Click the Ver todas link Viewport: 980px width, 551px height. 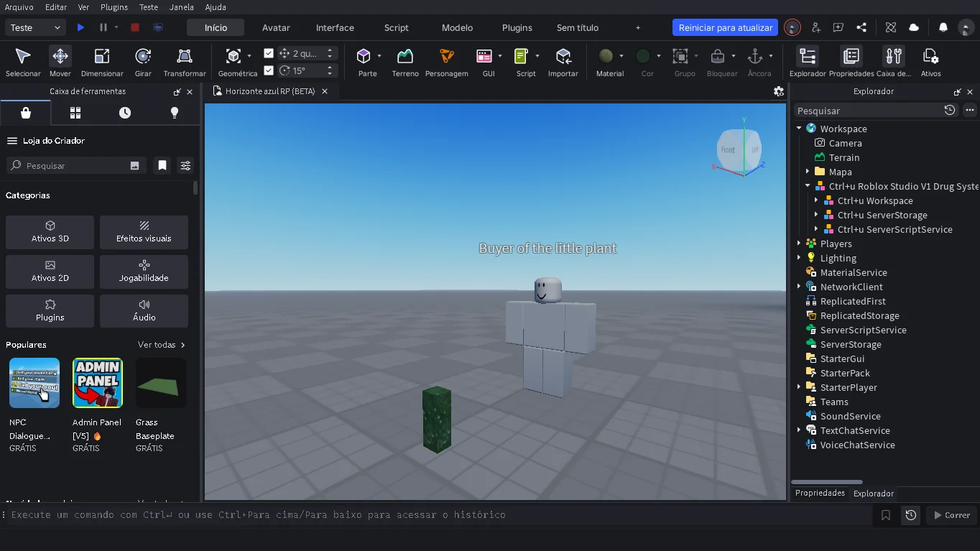162,345
